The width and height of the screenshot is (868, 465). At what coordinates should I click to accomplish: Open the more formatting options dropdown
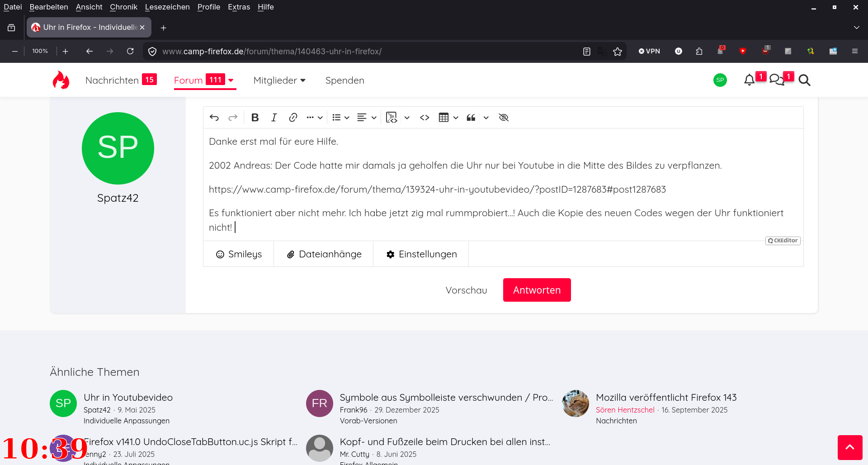point(314,118)
